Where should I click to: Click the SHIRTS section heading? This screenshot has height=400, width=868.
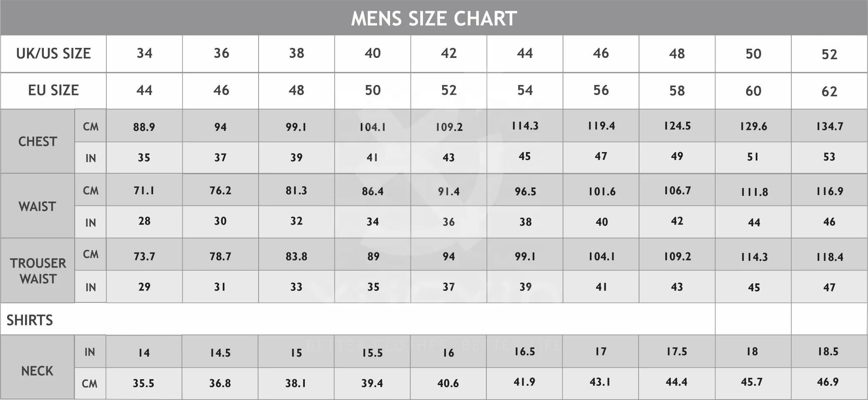click(x=30, y=320)
